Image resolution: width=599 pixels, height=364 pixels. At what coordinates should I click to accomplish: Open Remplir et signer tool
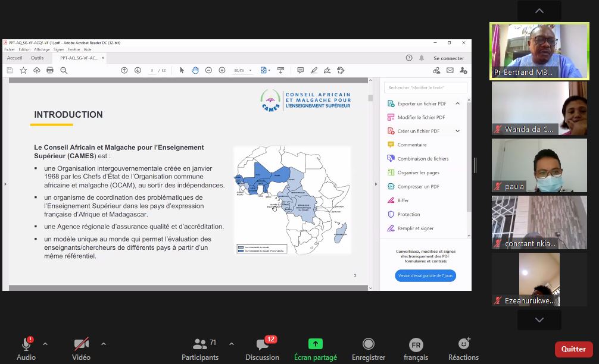(x=415, y=228)
